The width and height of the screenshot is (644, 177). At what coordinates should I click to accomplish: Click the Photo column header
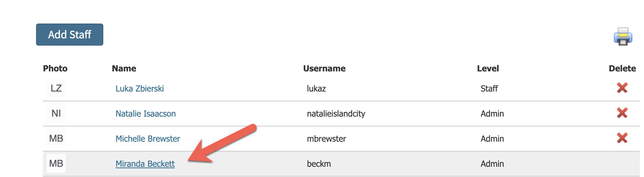(x=55, y=68)
